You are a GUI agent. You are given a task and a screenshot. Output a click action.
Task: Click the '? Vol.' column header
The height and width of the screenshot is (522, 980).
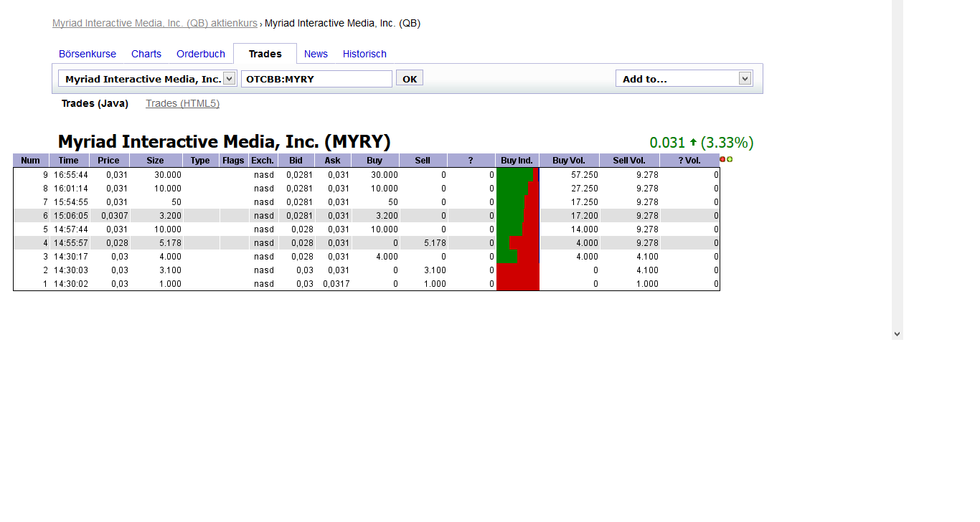[x=689, y=161]
